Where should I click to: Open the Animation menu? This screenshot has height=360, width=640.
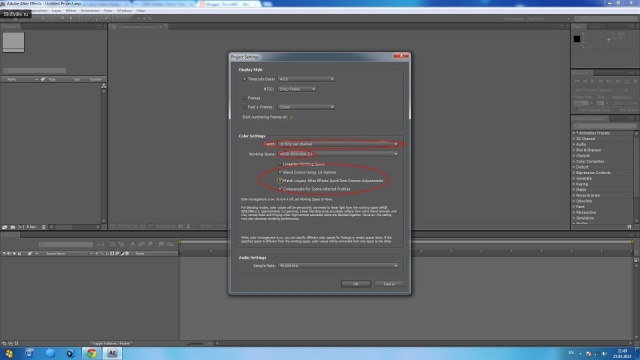point(90,11)
